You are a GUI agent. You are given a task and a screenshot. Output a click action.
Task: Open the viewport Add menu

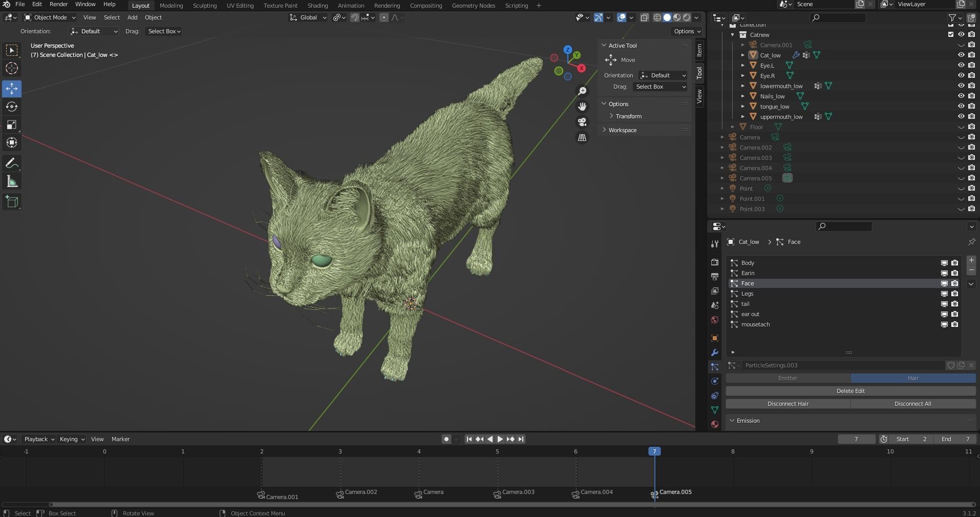[132, 17]
